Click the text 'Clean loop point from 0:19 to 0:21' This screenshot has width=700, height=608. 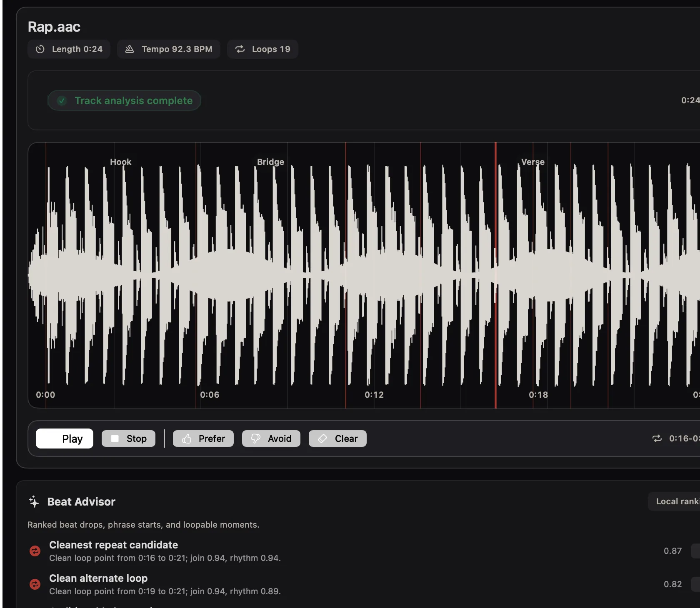coord(118,591)
